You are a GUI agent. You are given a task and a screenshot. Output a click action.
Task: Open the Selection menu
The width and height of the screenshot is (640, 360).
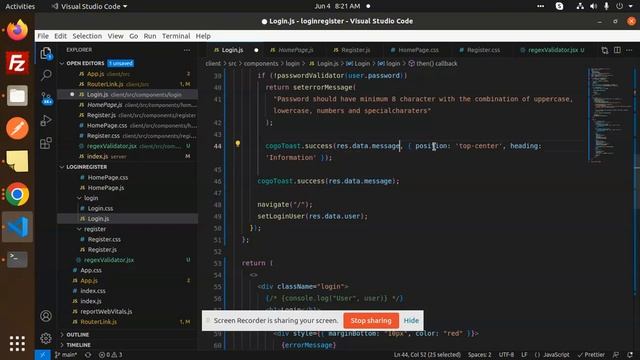coord(87,36)
